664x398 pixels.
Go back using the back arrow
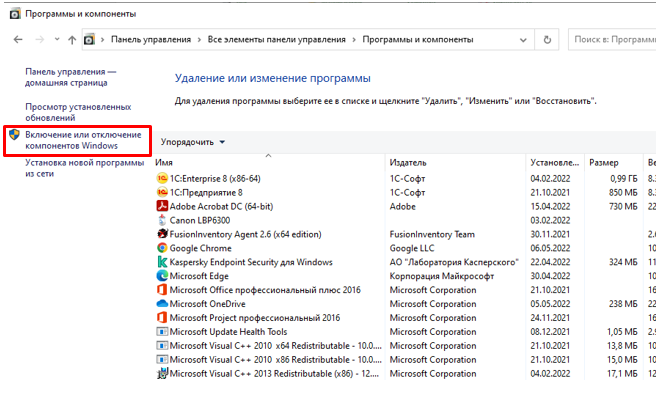point(18,39)
